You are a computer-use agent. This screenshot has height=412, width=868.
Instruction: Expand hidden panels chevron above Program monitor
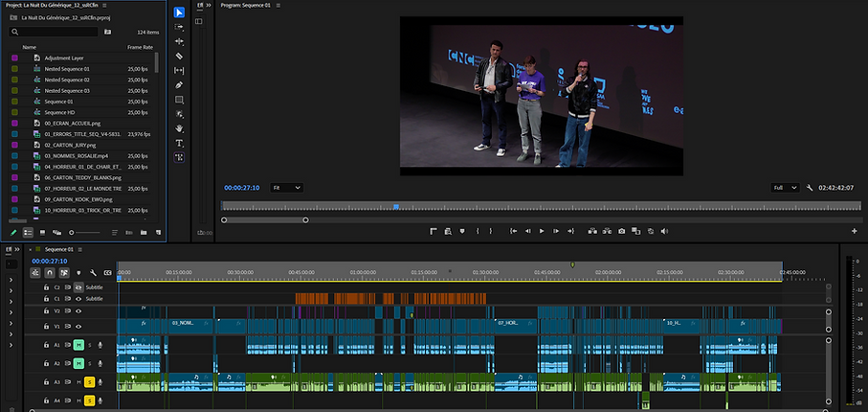pos(208,5)
